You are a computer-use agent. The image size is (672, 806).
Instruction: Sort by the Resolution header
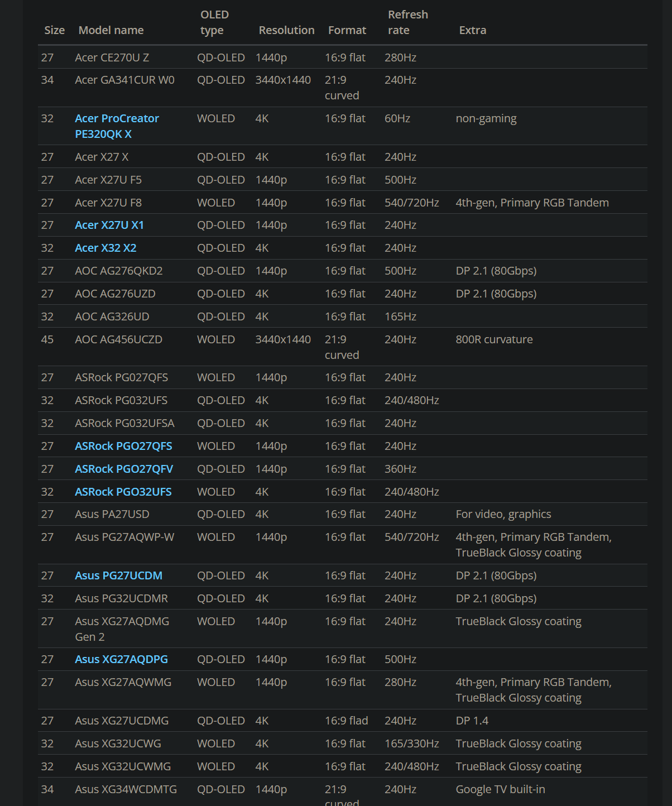point(286,30)
